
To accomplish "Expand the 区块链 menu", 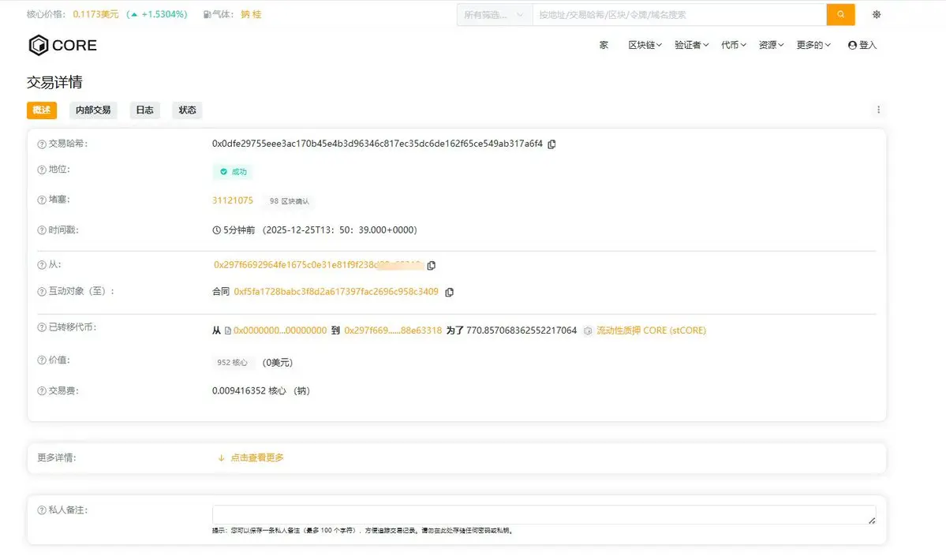I will tap(645, 45).
